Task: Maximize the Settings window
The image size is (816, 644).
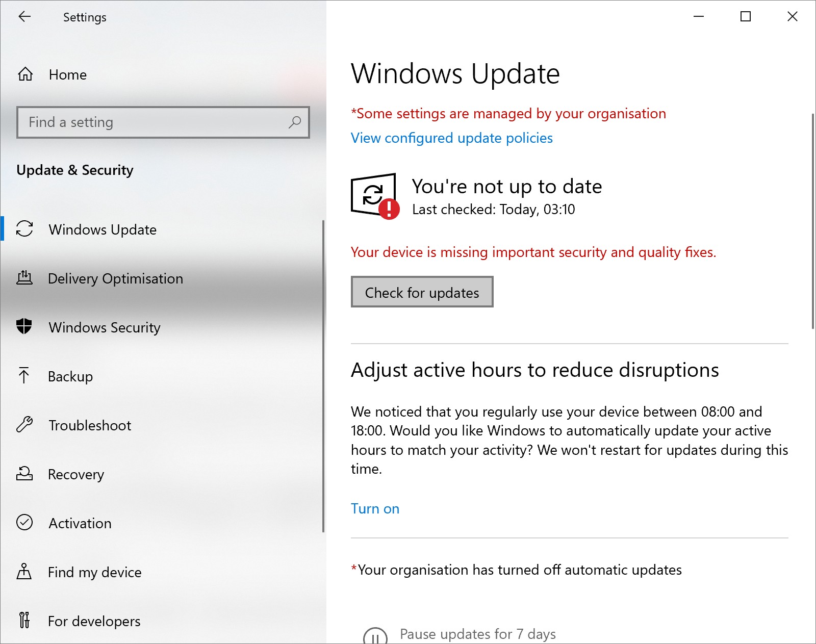Action: (x=746, y=17)
